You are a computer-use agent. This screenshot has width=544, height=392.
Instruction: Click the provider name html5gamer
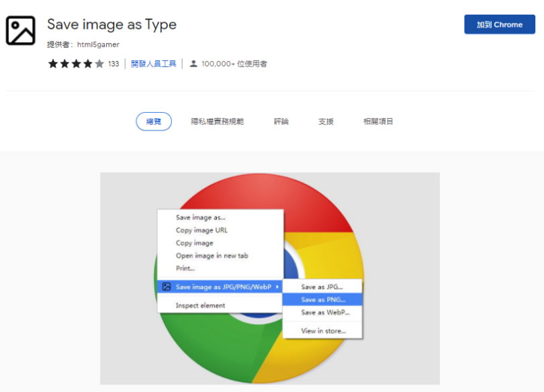click(x=98, y=44)
